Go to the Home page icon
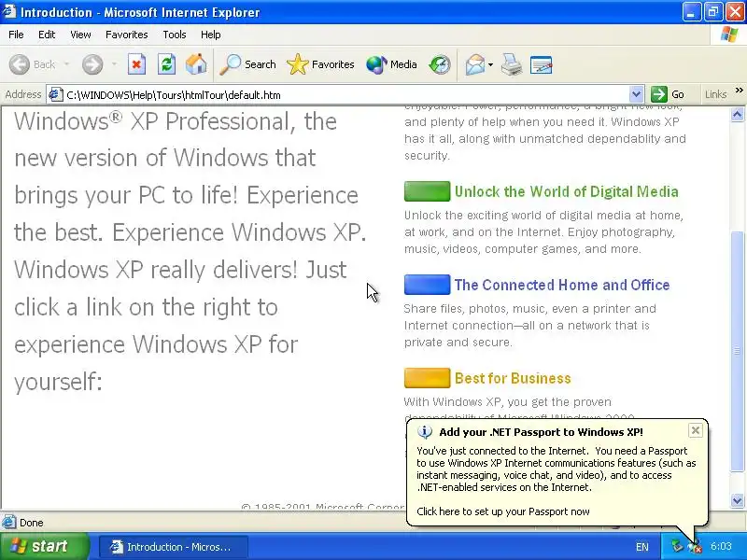747x560 pixels. click(196, 64)
